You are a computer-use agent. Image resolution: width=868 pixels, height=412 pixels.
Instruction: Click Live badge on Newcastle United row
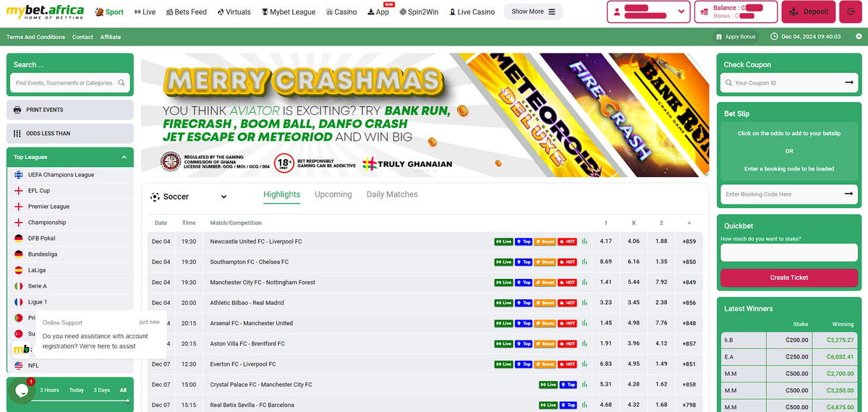pyautogui.click(x=503, y=241)
